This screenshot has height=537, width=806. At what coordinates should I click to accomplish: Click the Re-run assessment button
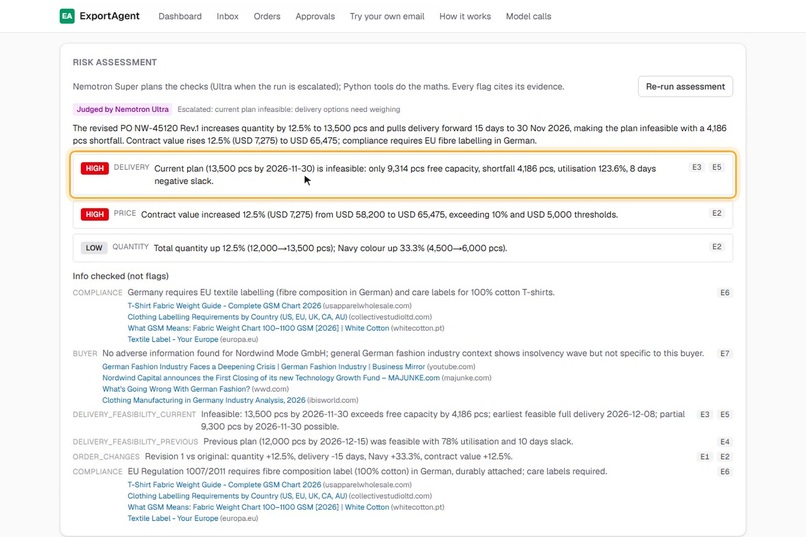click(685, 86)
